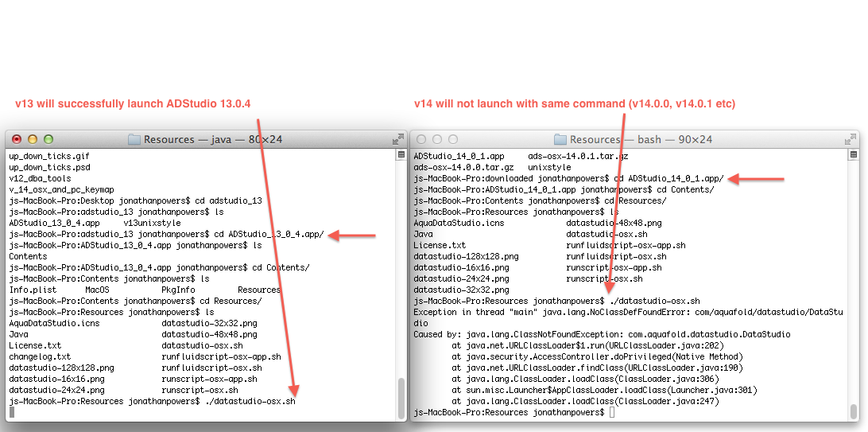Click the block cursor in java terminal
This screenshot has height=432, width=868.
point(12,412)
